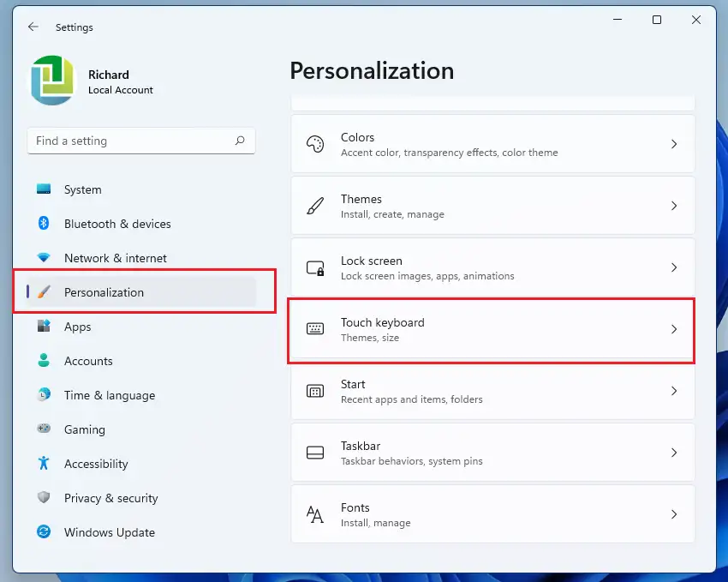This screenshot has width=728, height=582.
Task: Open Privacy & security settings
Action: (x=141, y=498)
